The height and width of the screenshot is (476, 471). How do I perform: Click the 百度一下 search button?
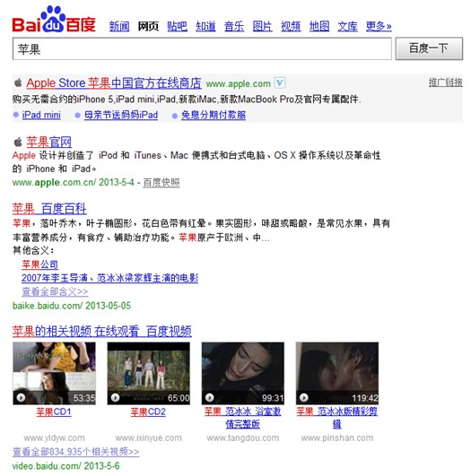pyautogui.click(x=429, y=48)
